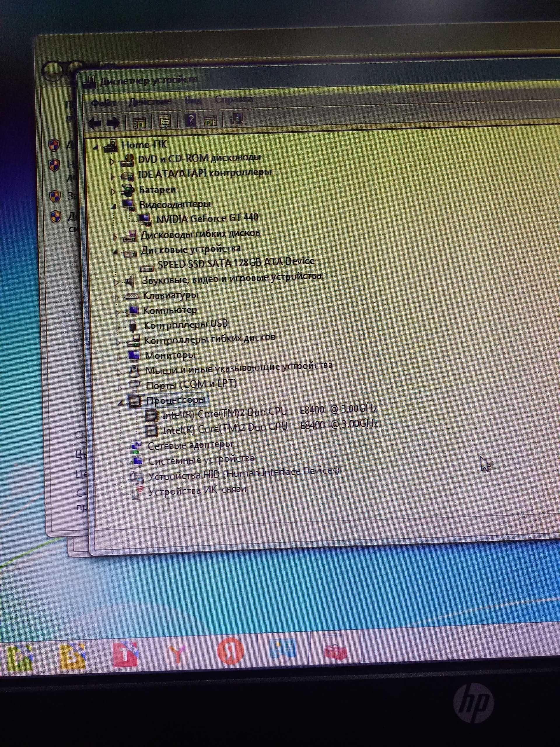Click the Батареи battery icon

127,191
